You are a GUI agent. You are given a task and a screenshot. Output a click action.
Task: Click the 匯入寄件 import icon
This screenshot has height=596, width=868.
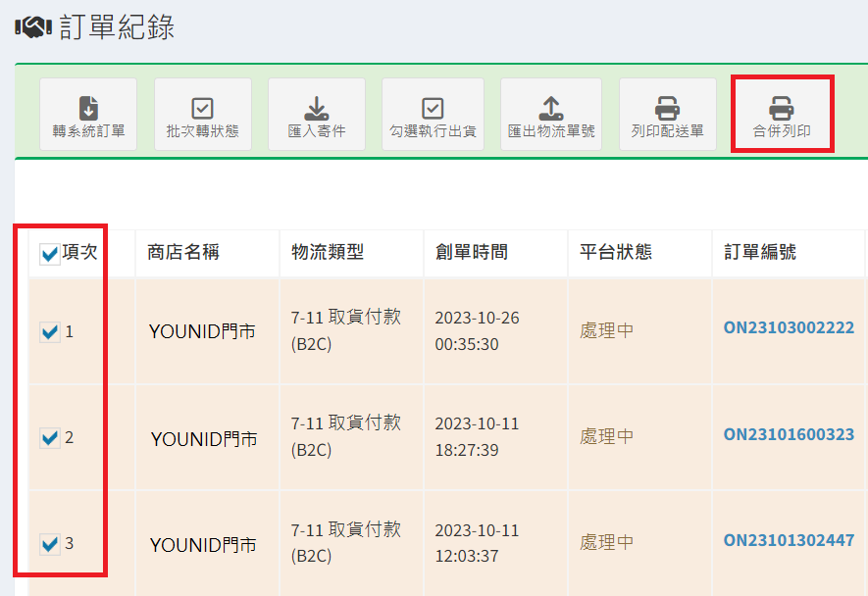pyautogui.click(x=316, y=108)
